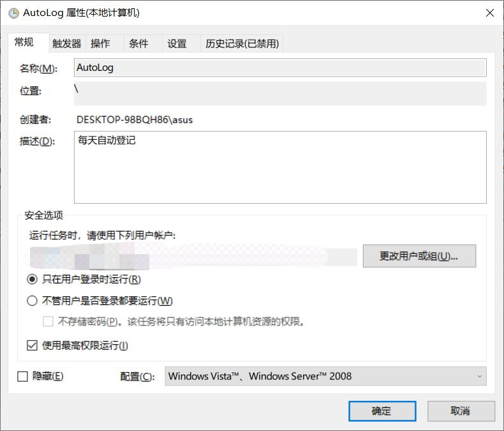Click the 取消 button

pyautogui.click(x=461, y=411)
